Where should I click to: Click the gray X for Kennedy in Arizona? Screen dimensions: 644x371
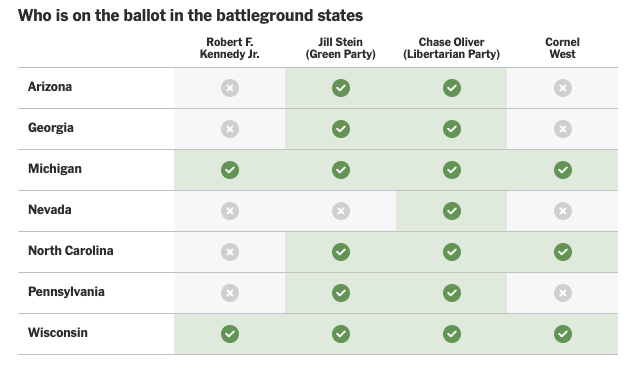pyautogui.click(x=230, y=88)
